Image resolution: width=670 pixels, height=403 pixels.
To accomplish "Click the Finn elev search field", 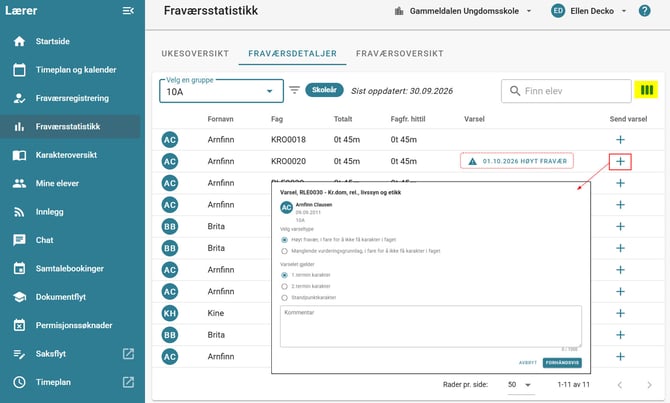I will coord(566,91).
